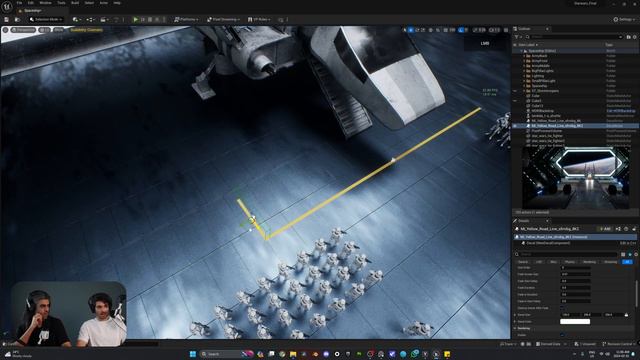Click the Type column header

609,44
